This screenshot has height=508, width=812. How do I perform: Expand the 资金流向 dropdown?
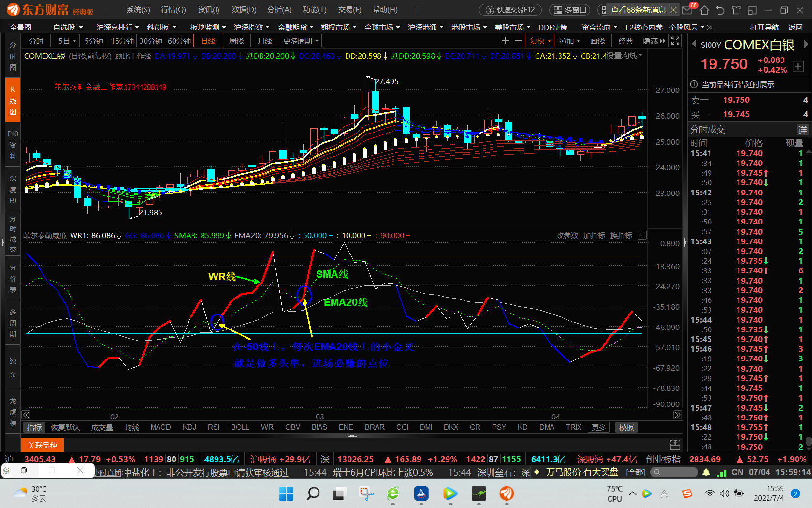tap(599, 28)
